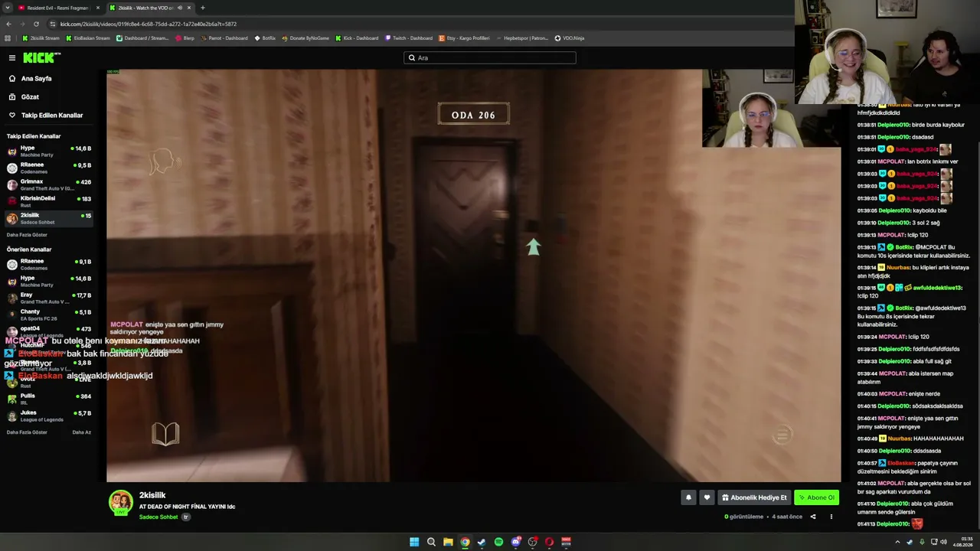
Task: Open Takip Edilen Kanallar page
Action: (x=46, y=116)
